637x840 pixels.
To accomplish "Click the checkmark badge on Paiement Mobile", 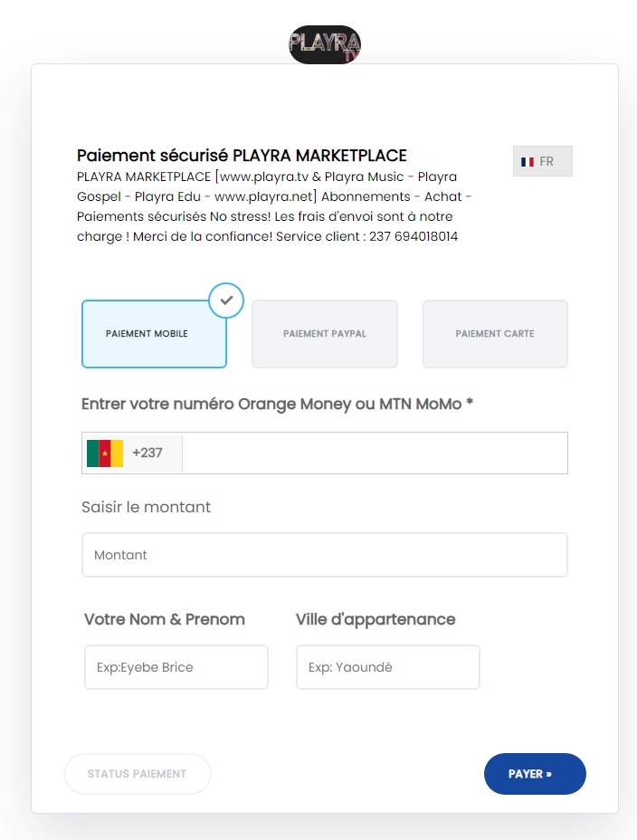I will point(226,300).
